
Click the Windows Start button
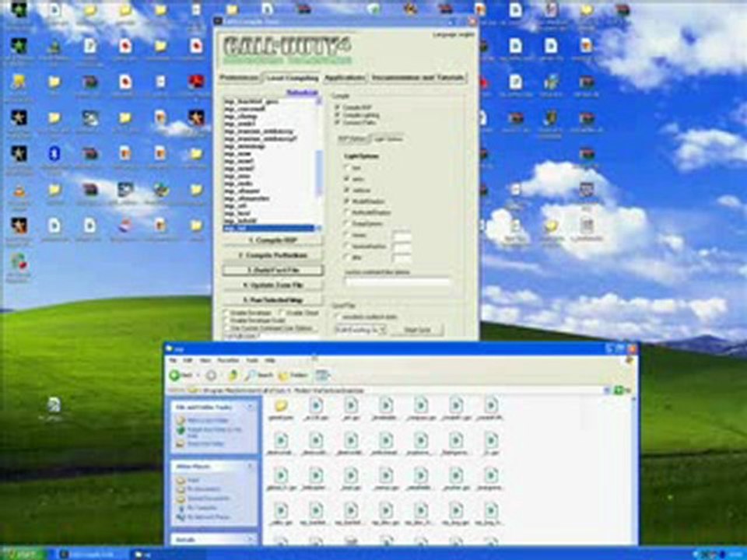point(24,555)
